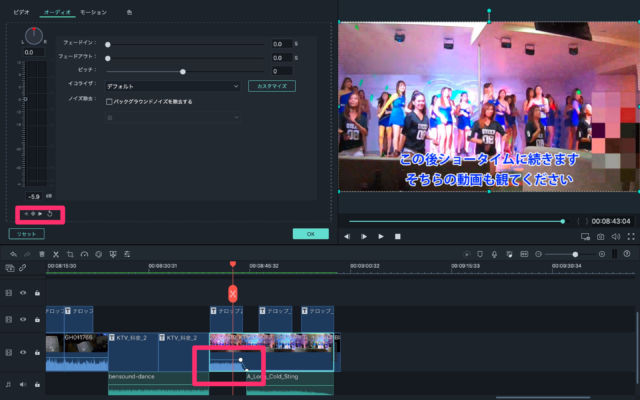Click the stop square button

click(x=398, y=236)
